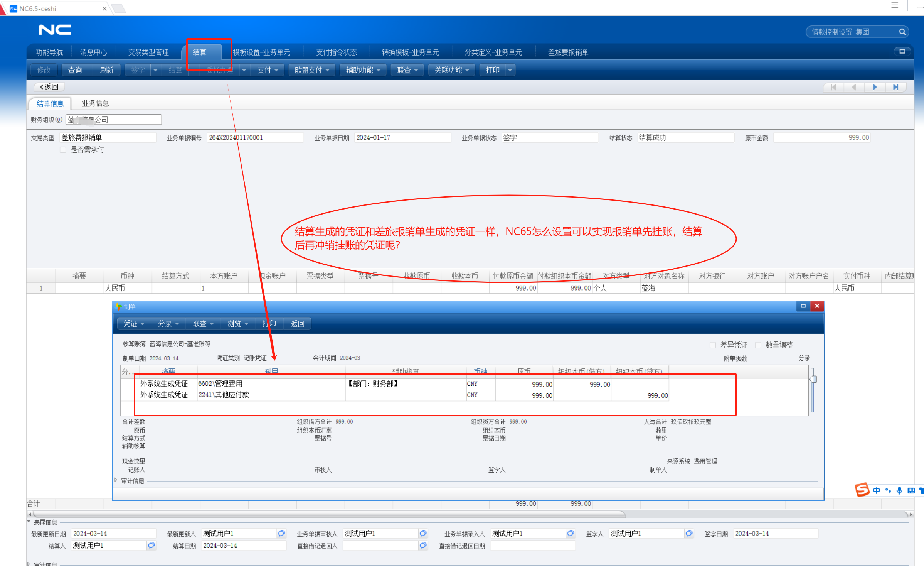Viewport: 924px width, 566px height.
Task: Go to the next record
Action: (x=875, y=87)
